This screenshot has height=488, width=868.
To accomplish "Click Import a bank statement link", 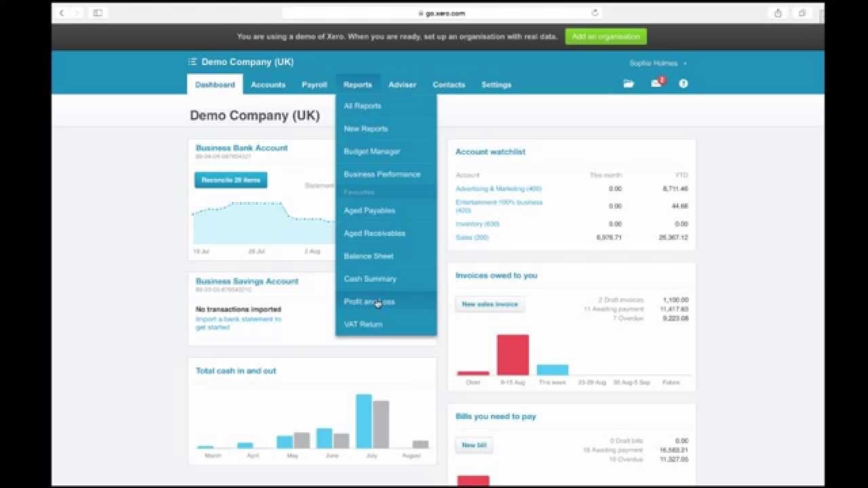I will click(x=238, y=323).
